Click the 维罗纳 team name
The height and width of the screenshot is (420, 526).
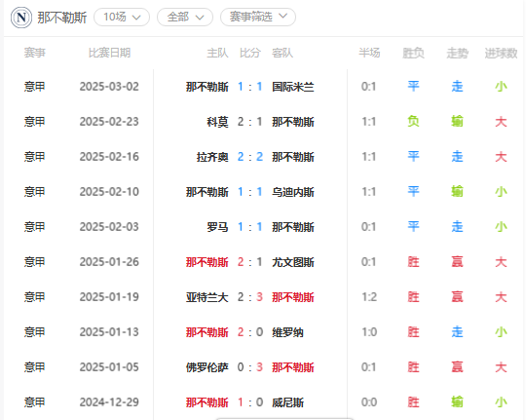pyautogui.click(x=287, y=332)
